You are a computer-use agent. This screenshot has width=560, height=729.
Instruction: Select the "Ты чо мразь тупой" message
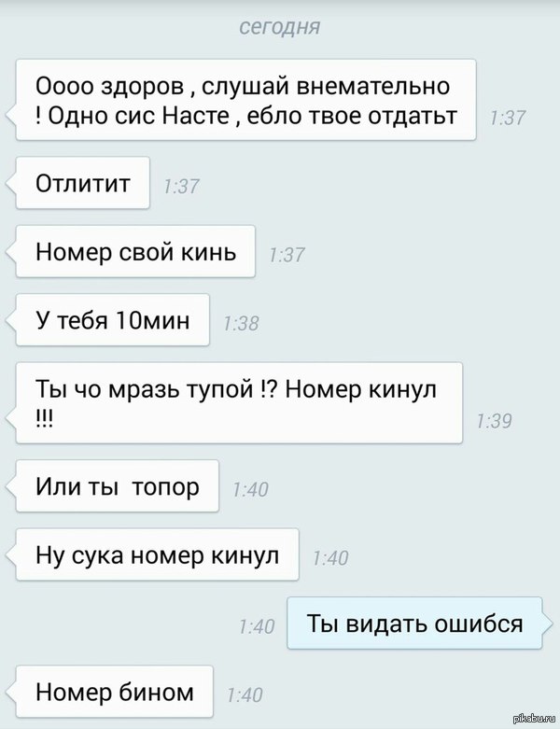pos(239,402)
